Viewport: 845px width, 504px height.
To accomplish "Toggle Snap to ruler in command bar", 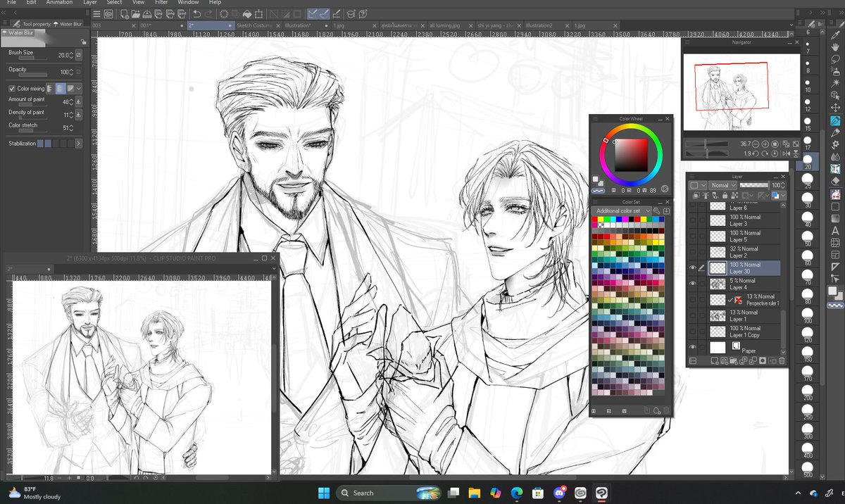I will pos(313,13).
